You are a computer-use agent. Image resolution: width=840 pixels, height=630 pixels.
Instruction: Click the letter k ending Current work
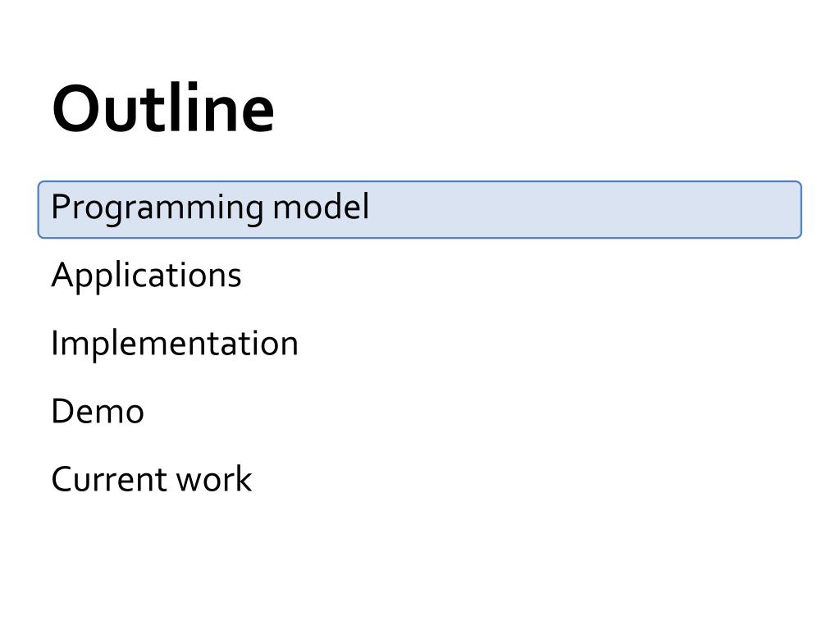pyautogui.click(x=244, y=478)
